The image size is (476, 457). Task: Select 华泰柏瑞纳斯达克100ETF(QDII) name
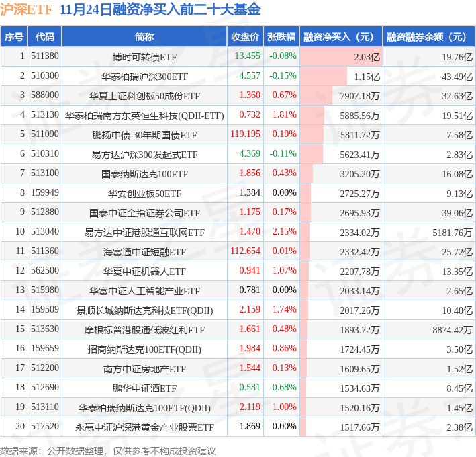coord(144,407)
